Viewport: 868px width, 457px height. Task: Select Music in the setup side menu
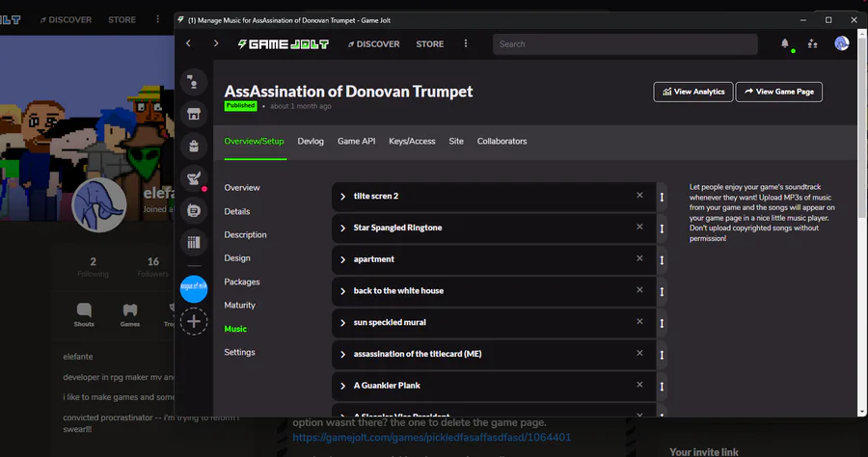(235, 329)
